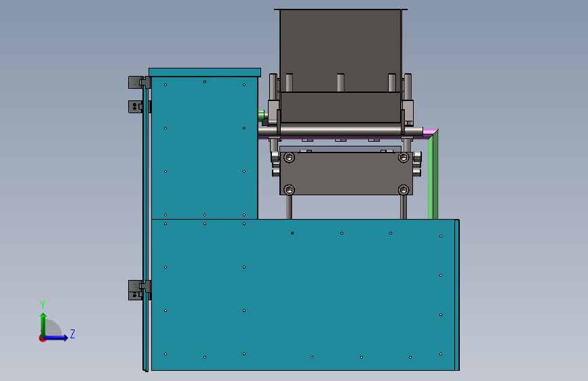588x381 pixels.
Task: Select the green vertical bar on the right
Action: point(433,176)
